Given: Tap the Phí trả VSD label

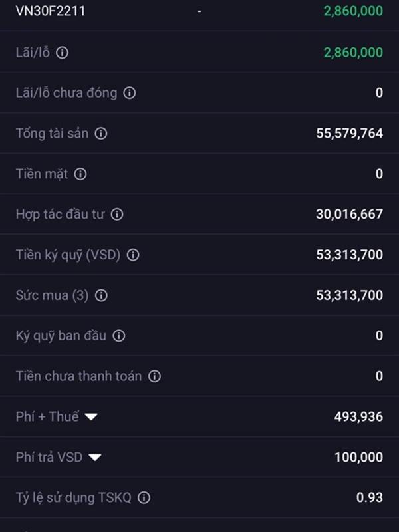Looking at the screenshot, I should click(x=49, y=457).
